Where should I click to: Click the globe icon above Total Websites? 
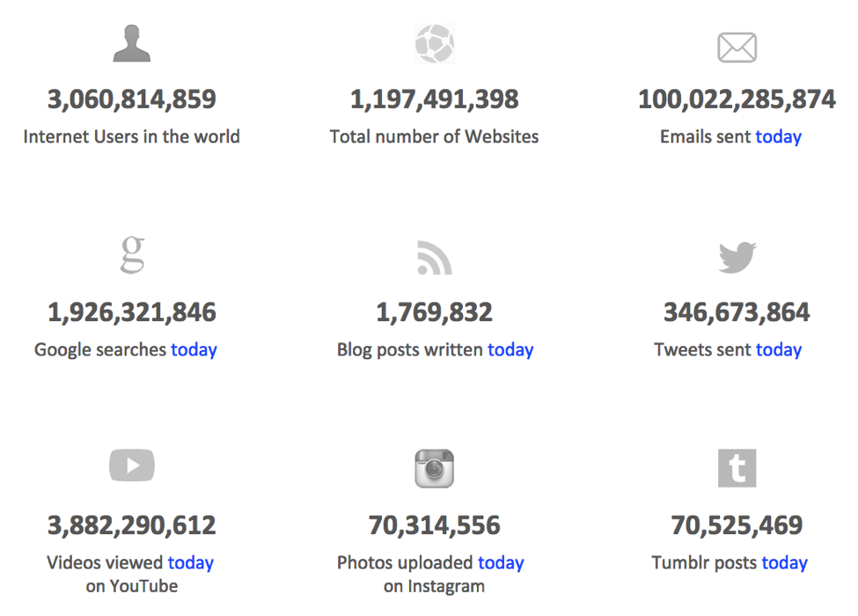435,44
